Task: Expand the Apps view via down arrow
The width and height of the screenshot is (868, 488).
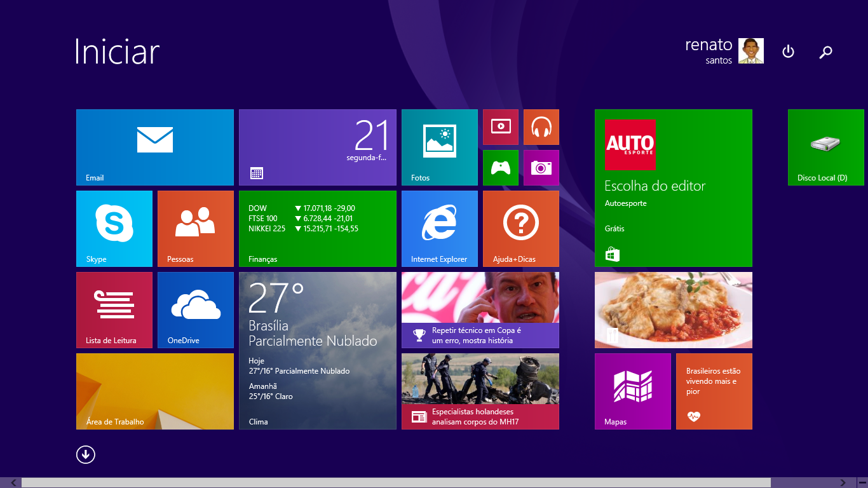Action: [x=86, y=454]
